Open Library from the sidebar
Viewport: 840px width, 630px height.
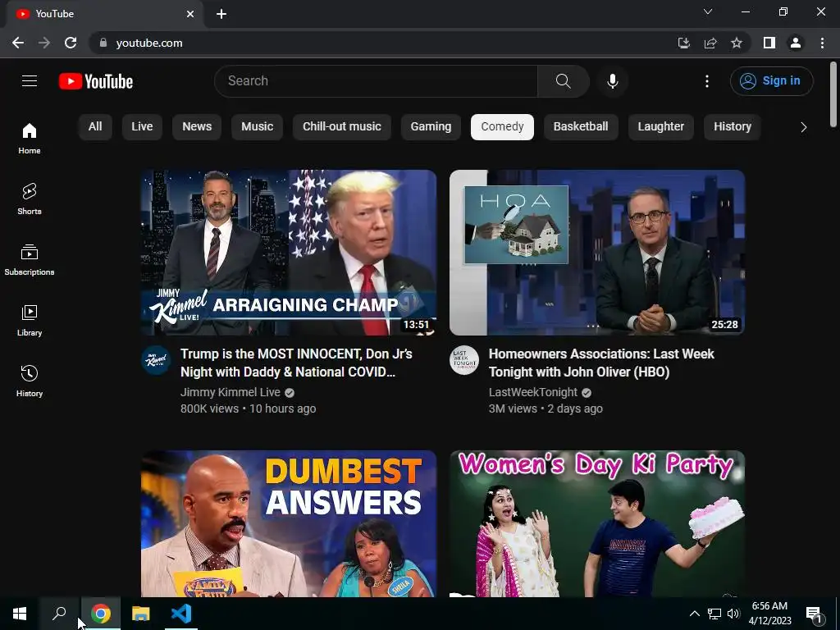click(x=30, y=321)
